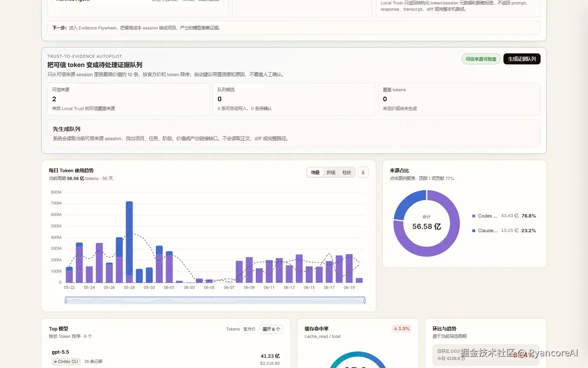Click the 先生成队列 heading
The image size is (588, 368).
coord(67,129)
